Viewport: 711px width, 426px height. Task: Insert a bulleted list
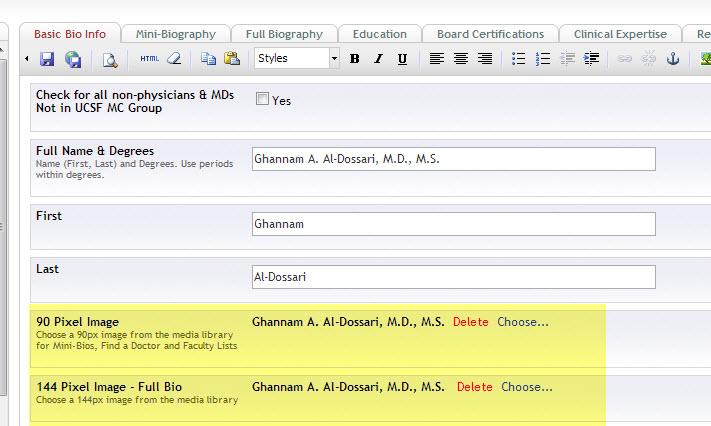[519, 59]
